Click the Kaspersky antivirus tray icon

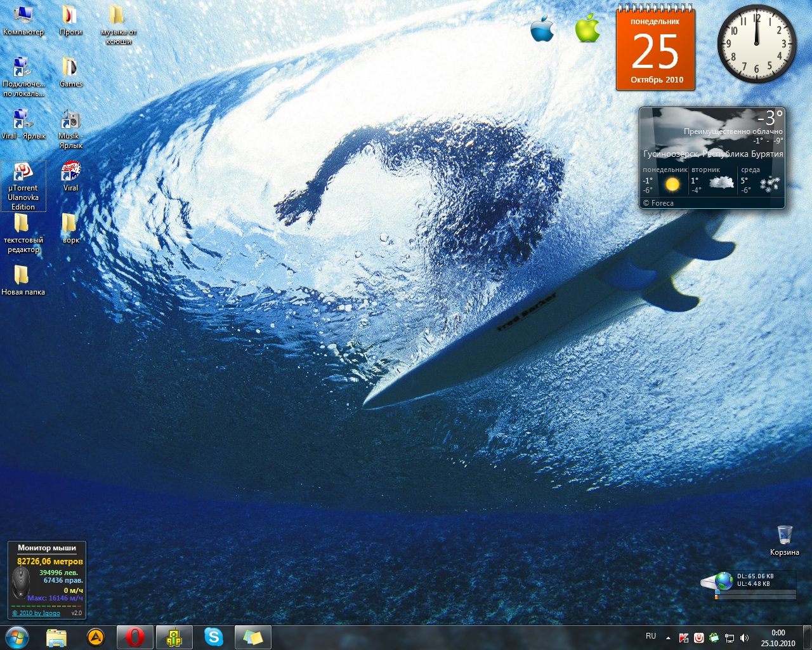pos(684,637)
